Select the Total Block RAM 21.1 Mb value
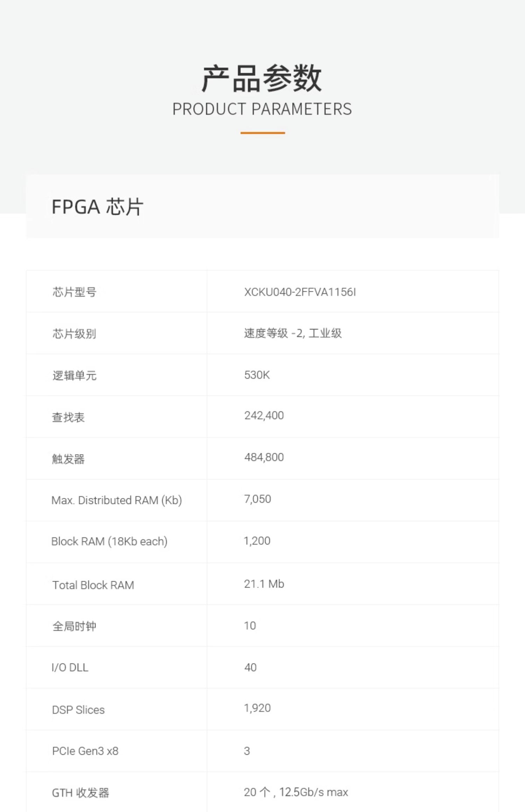Viewport: 525px width, 812px height. pos(264,584)
